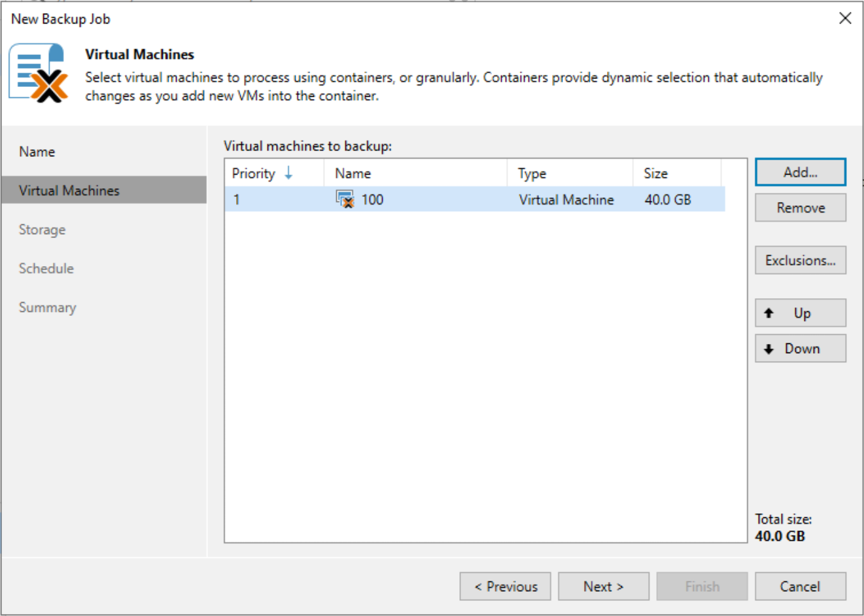Click the virtual machine icon beside "100"
The height and width of the screenshot is (616, 864).
345,199
